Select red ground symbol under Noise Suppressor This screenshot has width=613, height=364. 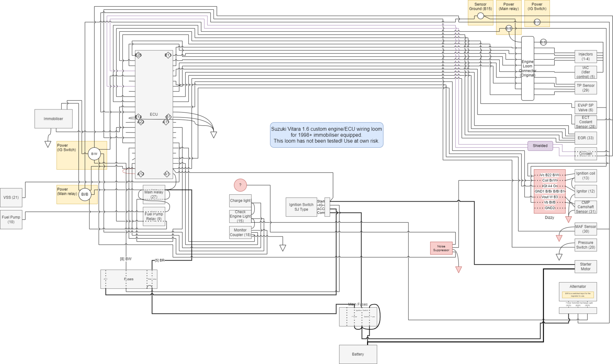(458, 270)
